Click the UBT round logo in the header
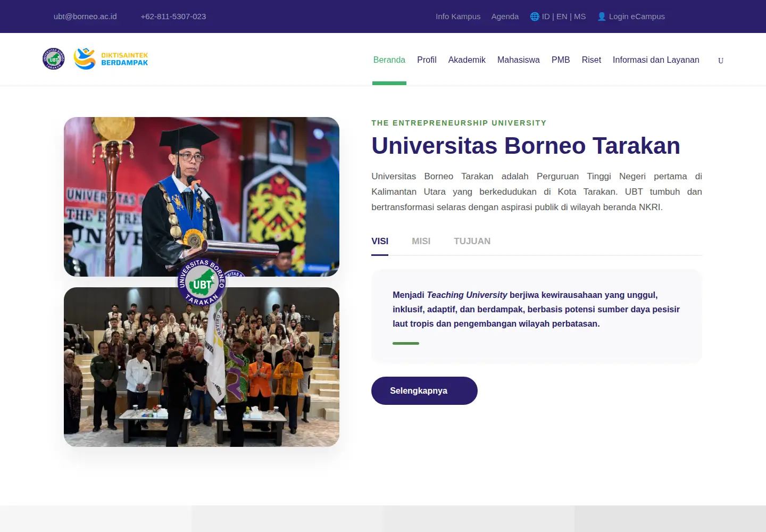The height and width of the screenshot is (532, 766). click(53, 59)
